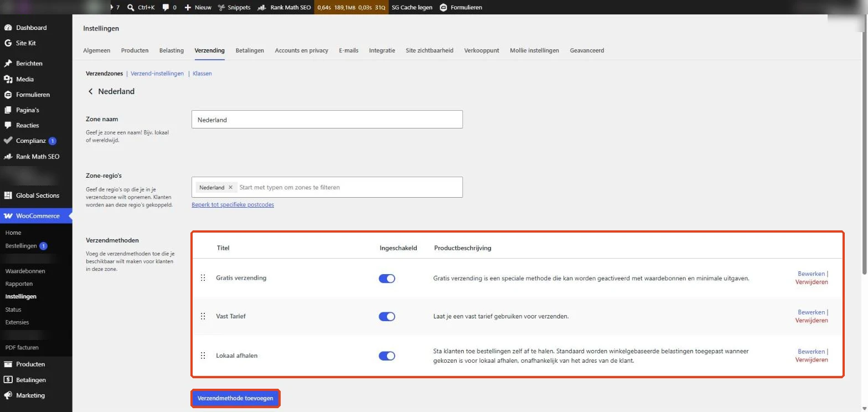The image size is (868, 412).
Task: Open the Marketing megaphone icon
Action: click(8, 395)
